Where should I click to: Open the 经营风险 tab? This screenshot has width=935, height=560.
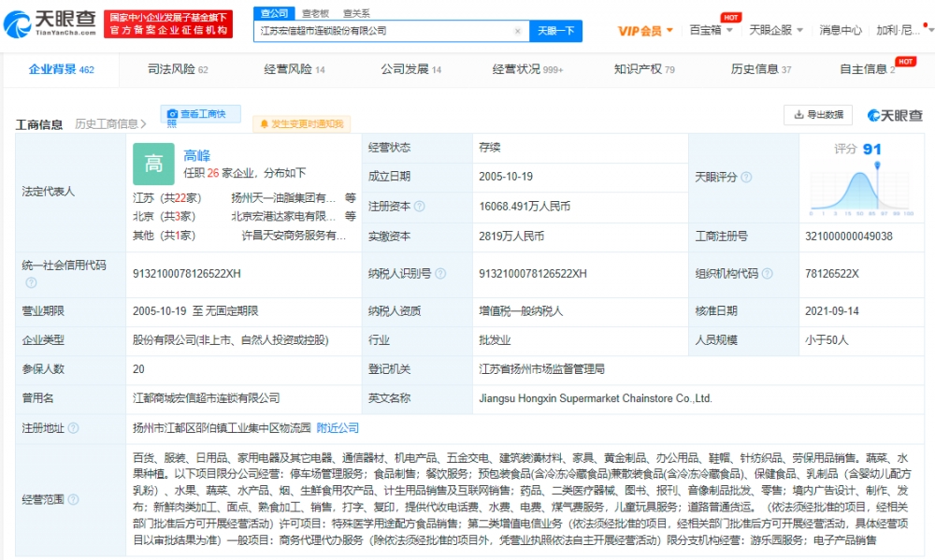(x=295, y=70)
